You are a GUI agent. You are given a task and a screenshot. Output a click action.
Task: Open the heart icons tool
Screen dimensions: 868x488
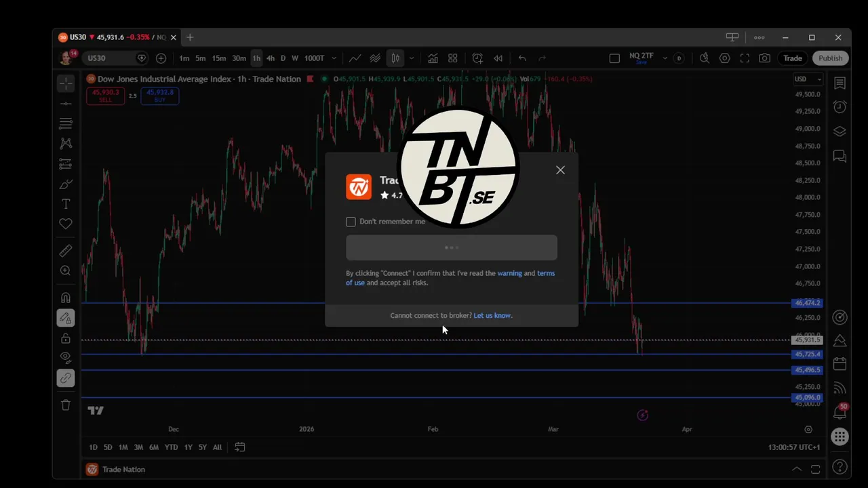point(66,224)
